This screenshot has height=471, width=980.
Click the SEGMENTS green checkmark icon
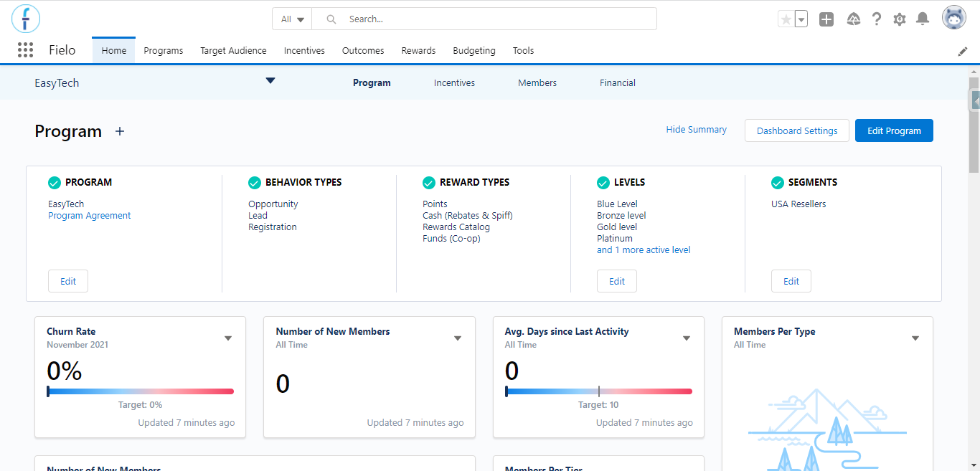coord(777,182)
